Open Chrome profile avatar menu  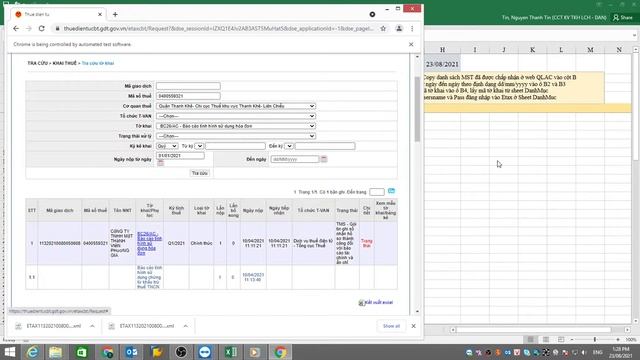tap(399, 29)
